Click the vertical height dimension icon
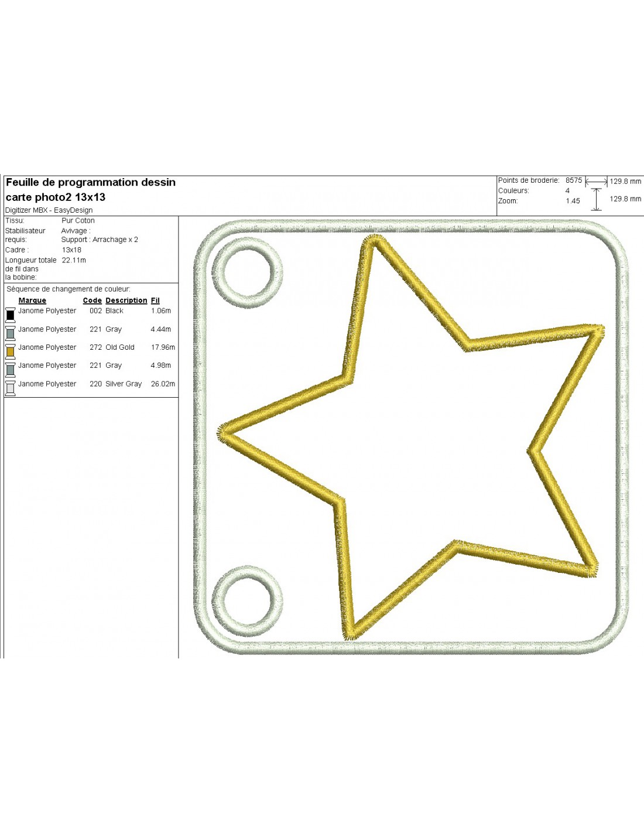The width and height of the screenshot is (644, 833). coord(596,199)
